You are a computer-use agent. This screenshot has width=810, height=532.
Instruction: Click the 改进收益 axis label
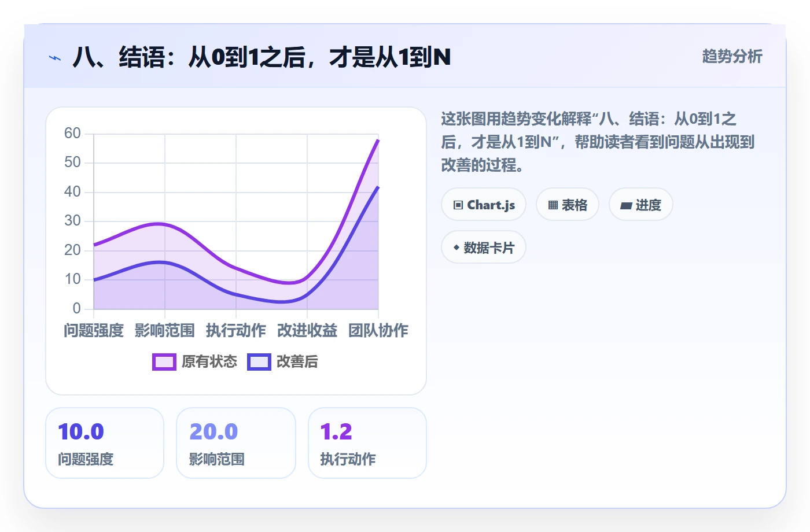[307, 331]
